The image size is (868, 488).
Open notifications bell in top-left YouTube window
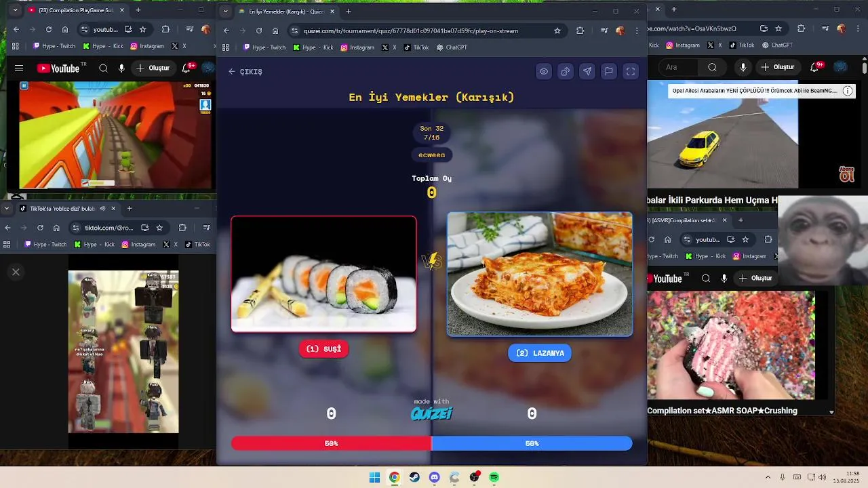pyautogui.click(x=186, y=68)
